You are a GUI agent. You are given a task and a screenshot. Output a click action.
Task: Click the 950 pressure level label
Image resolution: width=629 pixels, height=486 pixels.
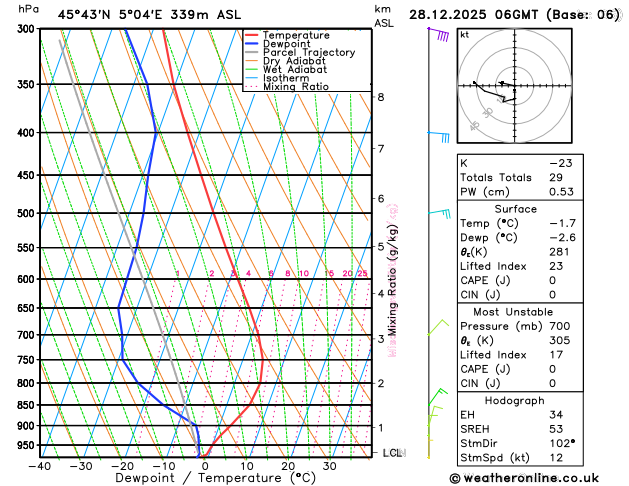pyautogui.click(x=28, y=446)
